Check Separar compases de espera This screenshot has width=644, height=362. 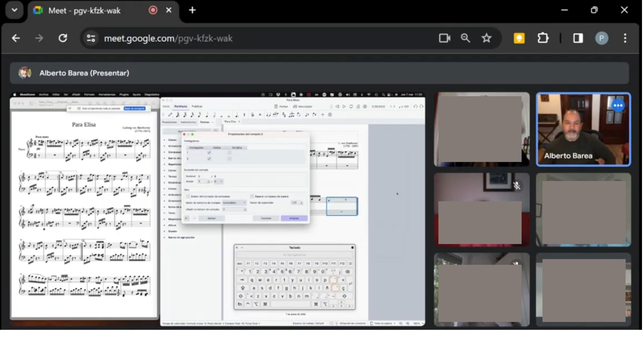(252, 196)
